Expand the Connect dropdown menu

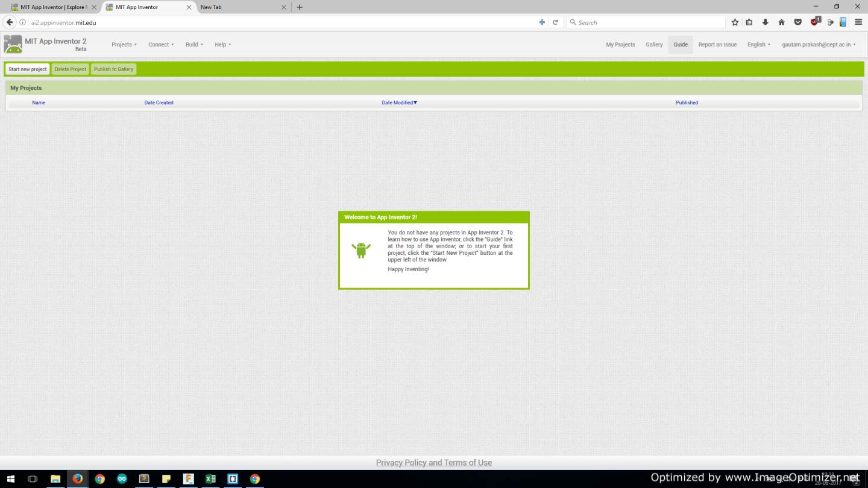point(161,45)
